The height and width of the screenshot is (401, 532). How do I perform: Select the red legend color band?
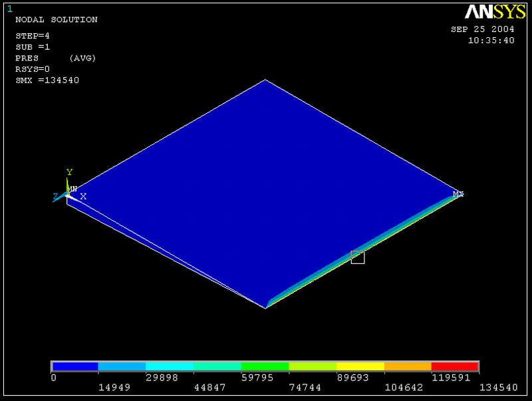click(455, 366)
